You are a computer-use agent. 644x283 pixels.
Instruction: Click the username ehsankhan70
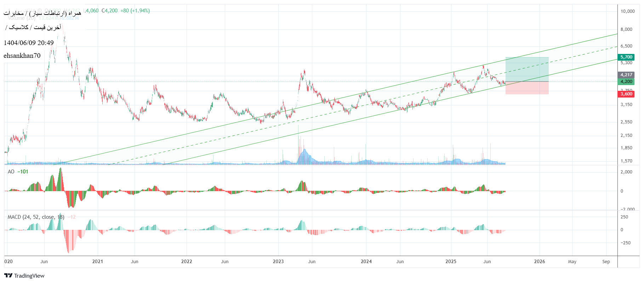[22, 56]
